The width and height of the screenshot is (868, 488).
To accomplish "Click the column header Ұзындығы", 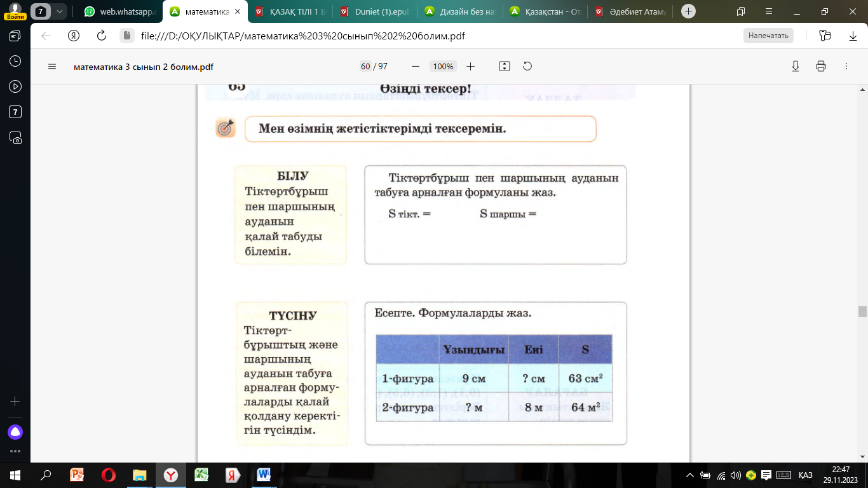I will [474, 349].
